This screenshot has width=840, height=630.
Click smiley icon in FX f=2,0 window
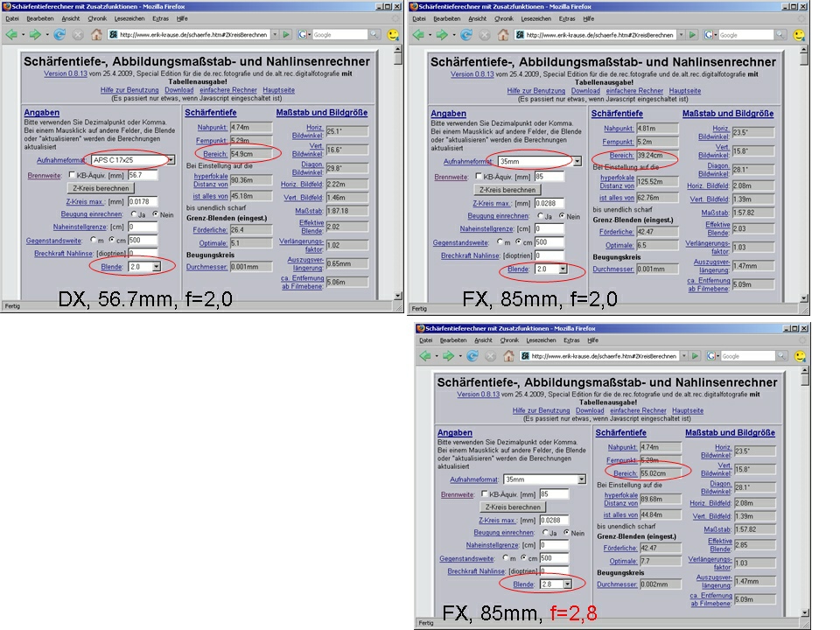[799, 35]
